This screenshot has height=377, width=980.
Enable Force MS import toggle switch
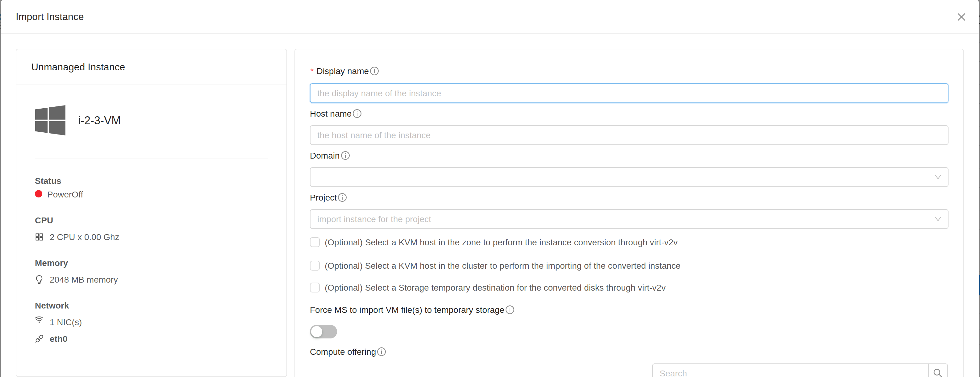click(x=323, y=331)
